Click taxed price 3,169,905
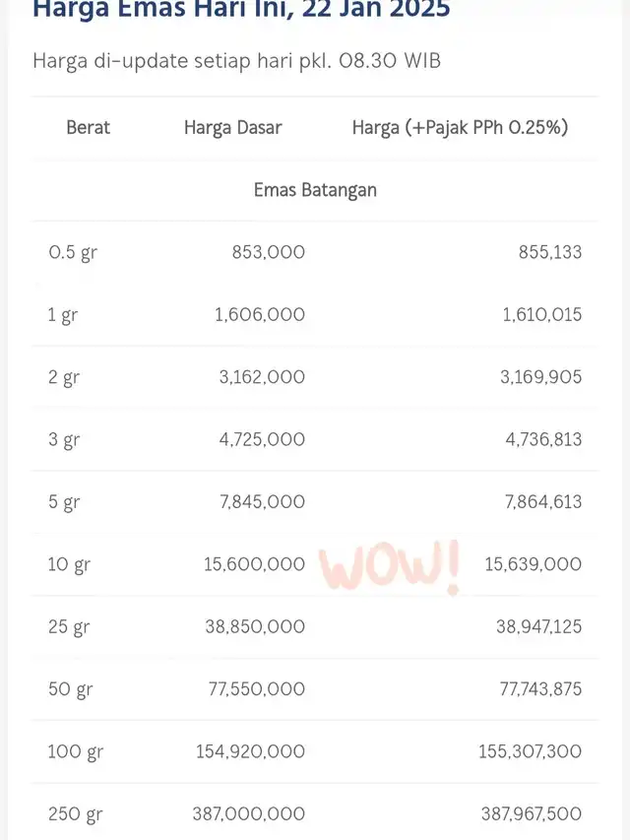Viewport: 630px width, 840px height. tap(541, 377)
